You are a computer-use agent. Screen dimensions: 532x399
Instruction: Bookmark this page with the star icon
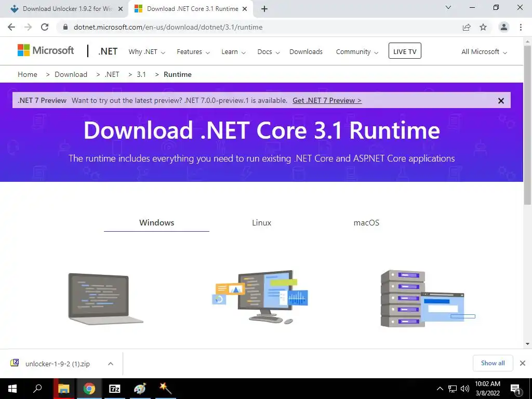point(483,27)
